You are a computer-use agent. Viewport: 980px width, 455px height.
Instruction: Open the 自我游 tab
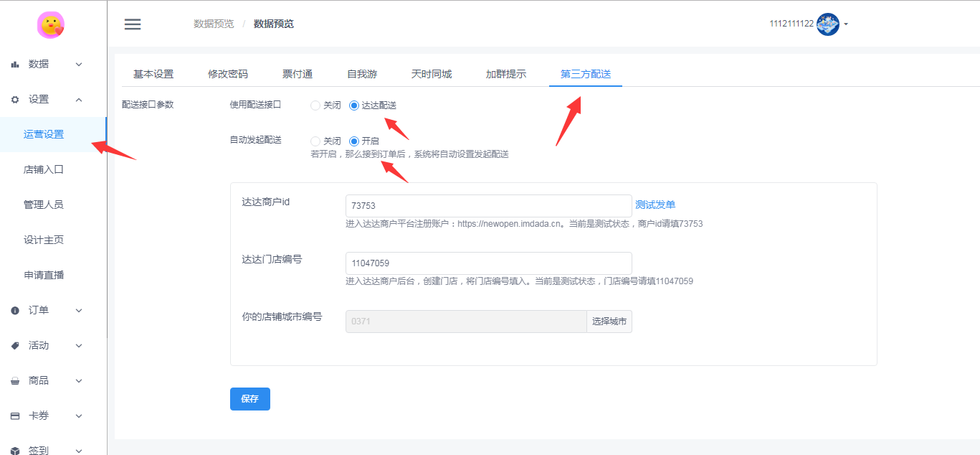(x=362, y=74)
